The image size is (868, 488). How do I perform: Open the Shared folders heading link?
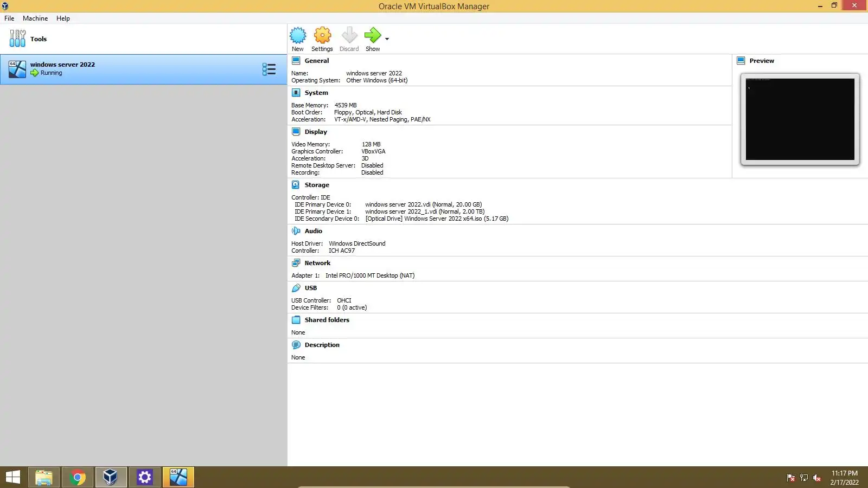click(x=327, y=320)
